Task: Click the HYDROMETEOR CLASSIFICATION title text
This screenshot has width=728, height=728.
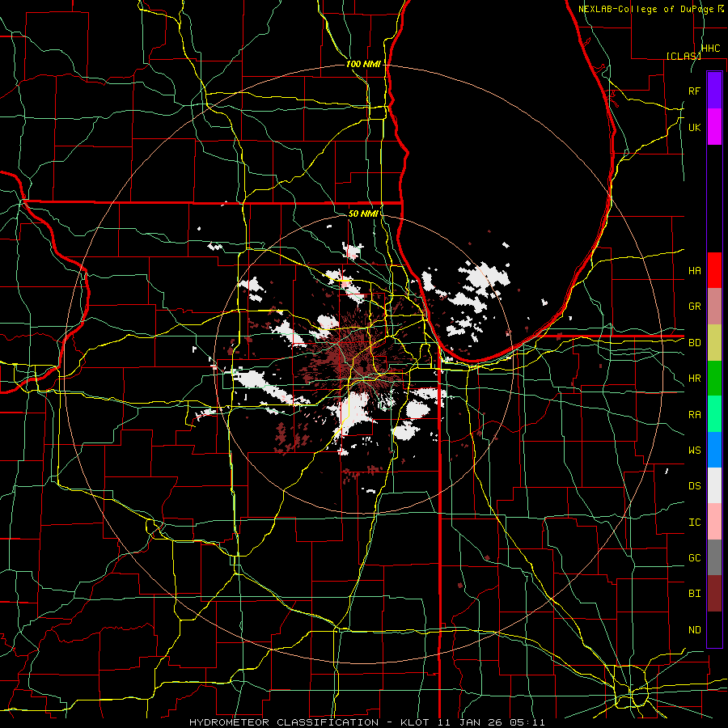Action: 284,722
